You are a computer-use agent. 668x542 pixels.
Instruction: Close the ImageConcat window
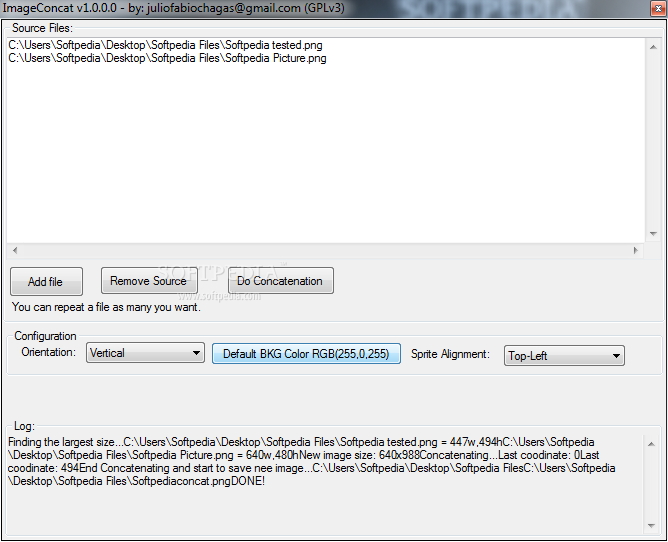pyautogui.click(x=658, y=8)
